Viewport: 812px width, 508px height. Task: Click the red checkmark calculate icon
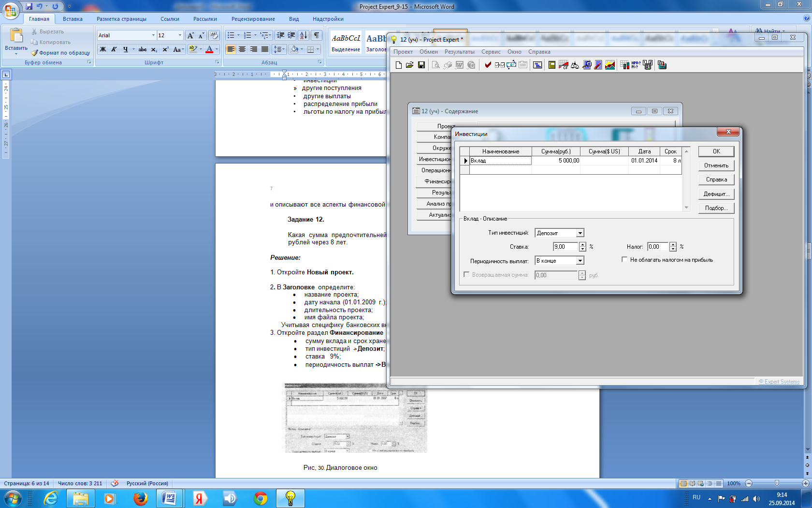488,65
